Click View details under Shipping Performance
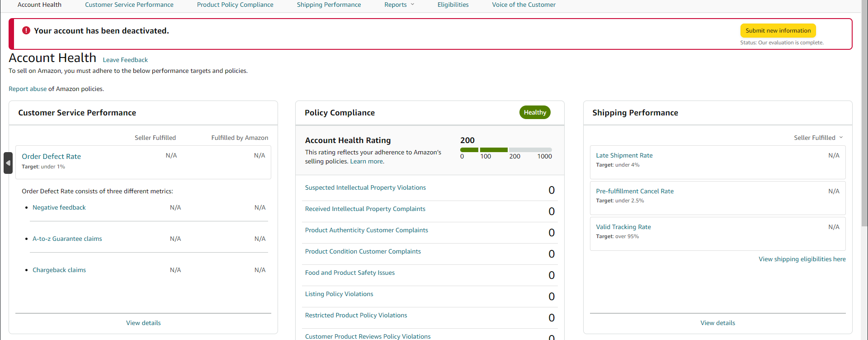Viewport: 868px width, 340px height. pyautogui.click(x=718, y=323)
